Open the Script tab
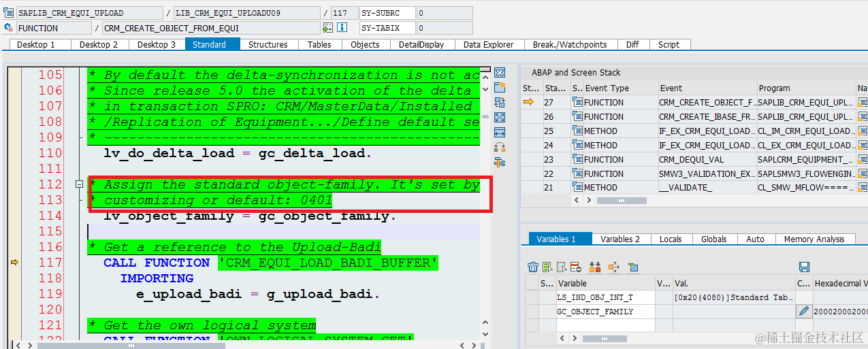Image resolution: width=868 pixels, height=349 pixels. 669,44
